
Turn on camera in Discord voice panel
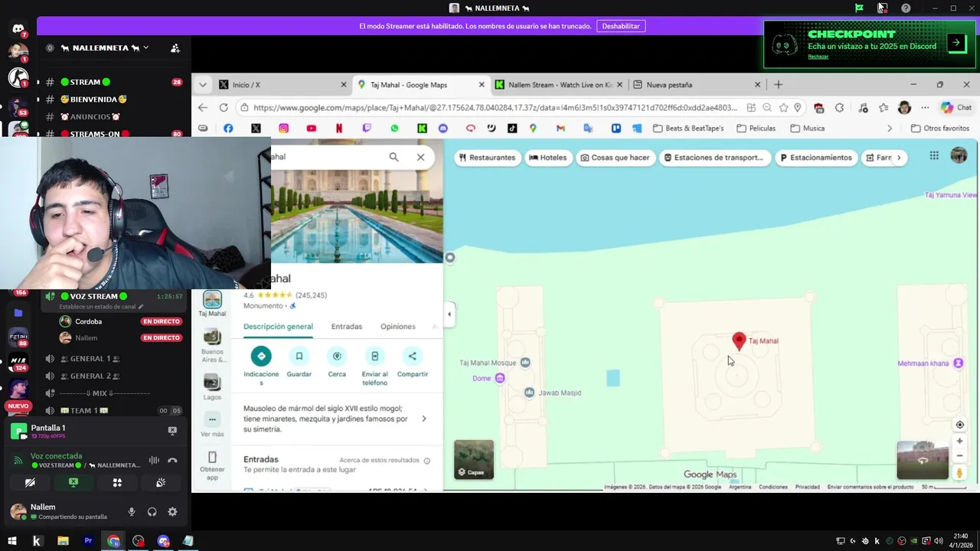click(30, 483)
